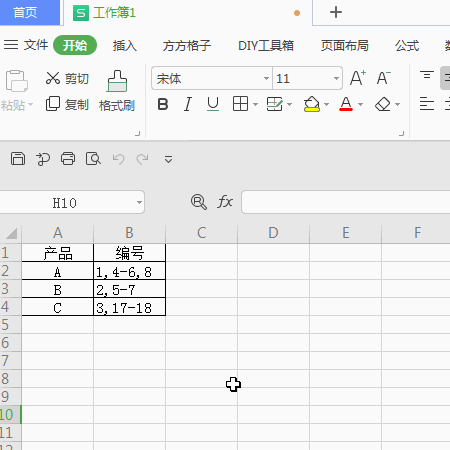Open the font color dropdown arrow
This screenshot has width=450, height=450.
click(360, 105)
